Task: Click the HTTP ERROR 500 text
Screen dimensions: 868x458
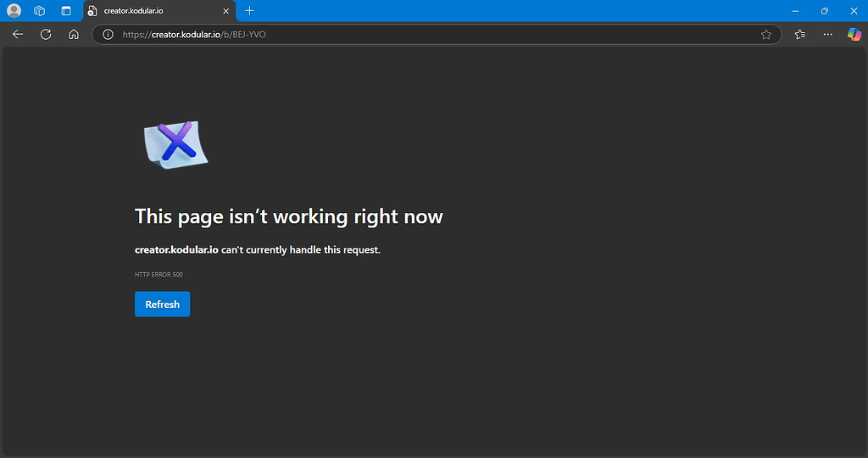Action: (x=159, y=275)
